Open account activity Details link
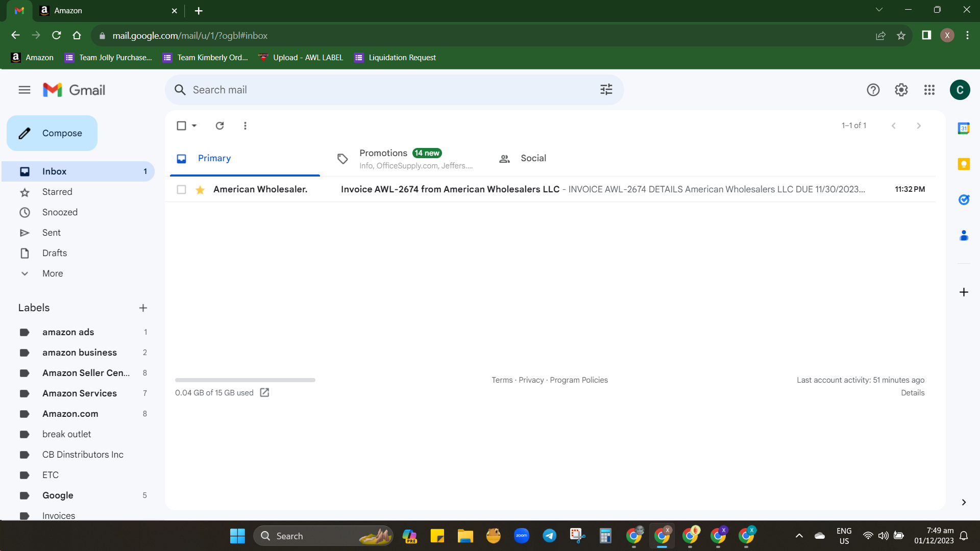Image resolution: width=980 pixels, height=551 pixels. coord(913,393)
